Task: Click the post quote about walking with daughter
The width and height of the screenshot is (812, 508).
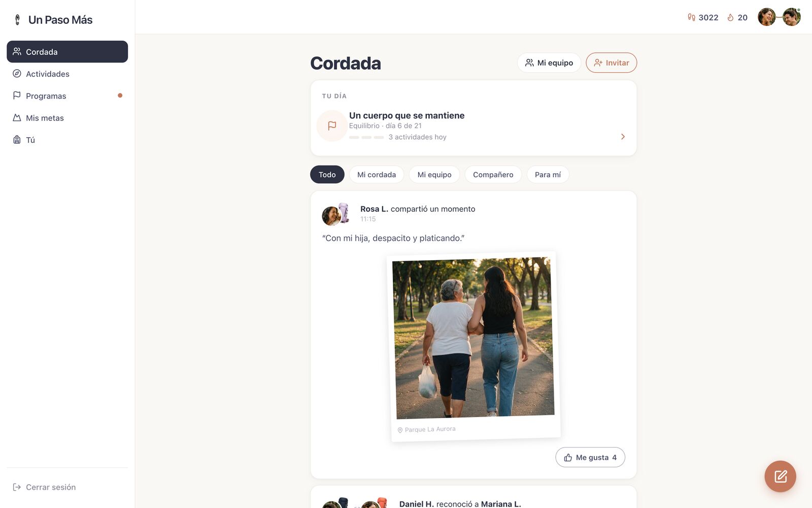Action: (393, 238)
